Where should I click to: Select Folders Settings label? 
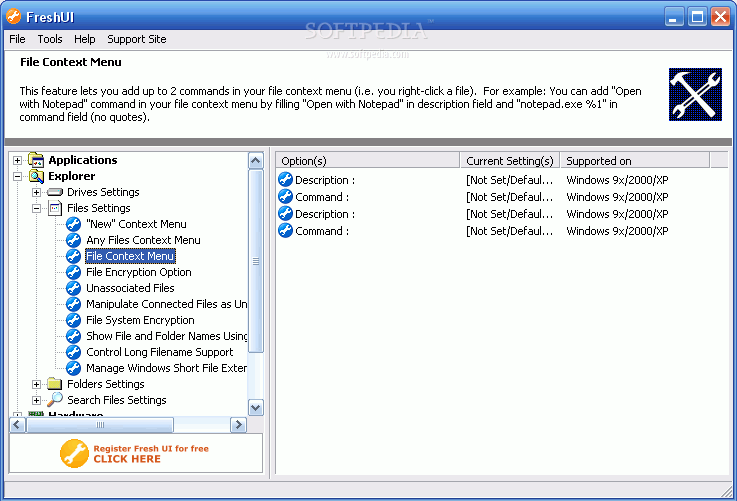pyautogui.click(x=106, y=384)
